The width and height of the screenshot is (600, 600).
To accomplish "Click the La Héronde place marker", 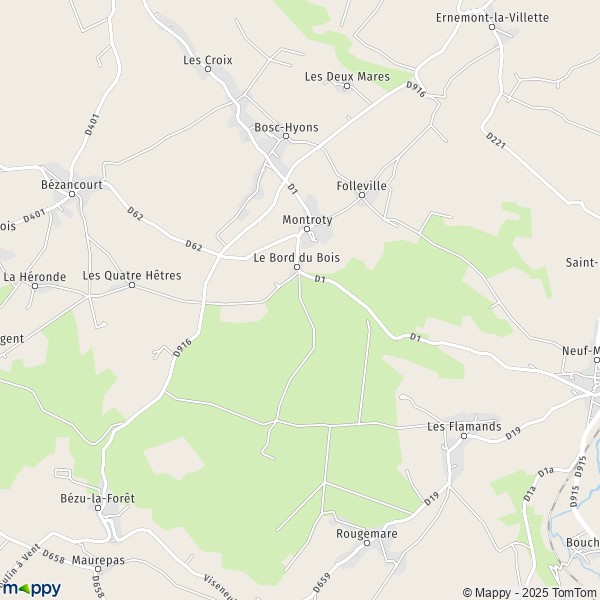I will 35,286.
